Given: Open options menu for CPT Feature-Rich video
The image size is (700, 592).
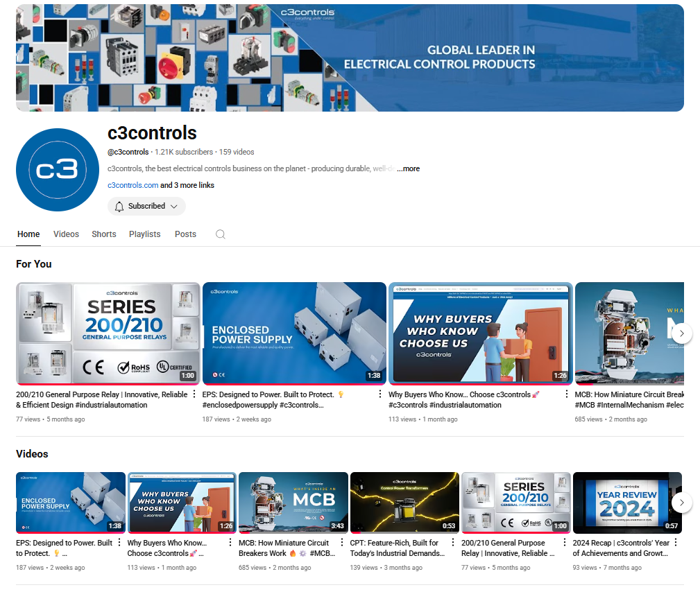Looking at the screenshot, I should pyautogui.click(x=453, y=543).
